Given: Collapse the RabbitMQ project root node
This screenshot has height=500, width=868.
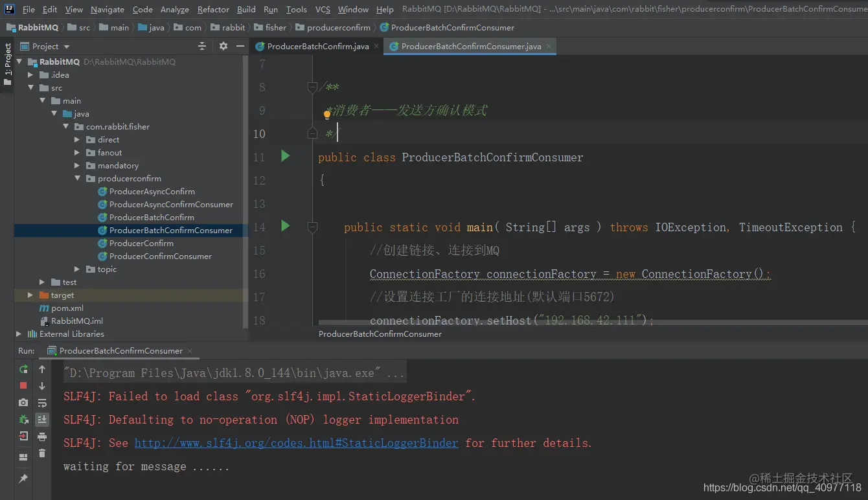Looking at the screenshot, I should (x=19, y=62).
